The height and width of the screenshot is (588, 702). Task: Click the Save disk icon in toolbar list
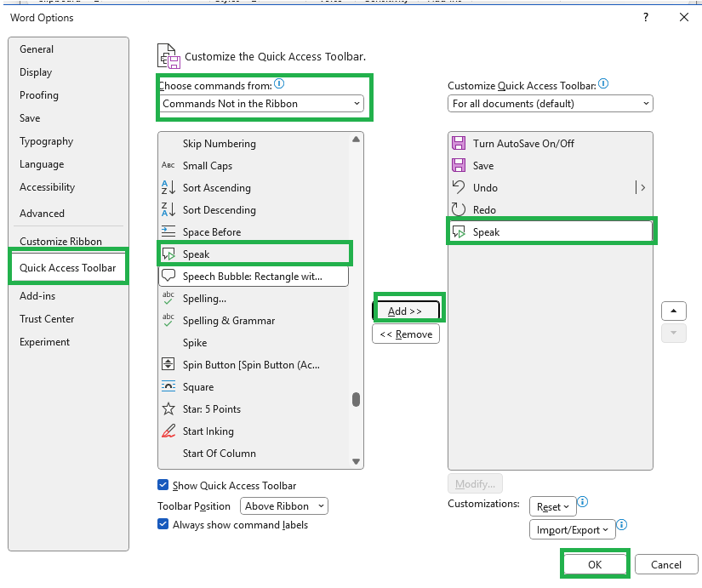pos(459,165)
